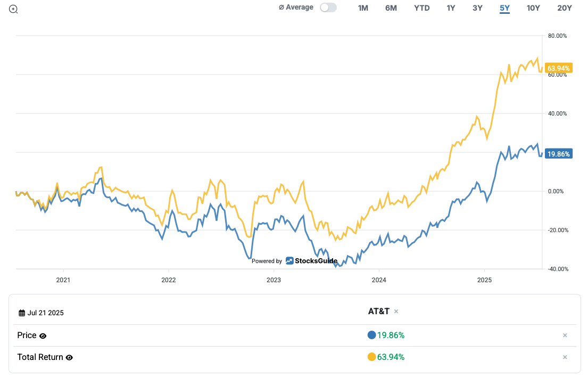Select the 6M time range

[391, 8]
